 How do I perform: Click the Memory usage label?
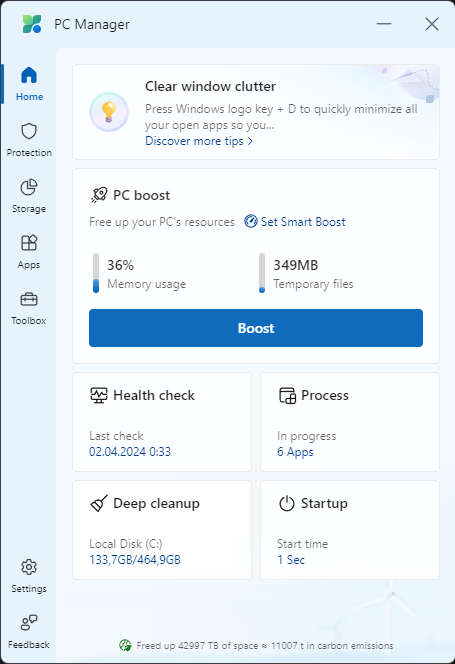pos(147,284)
